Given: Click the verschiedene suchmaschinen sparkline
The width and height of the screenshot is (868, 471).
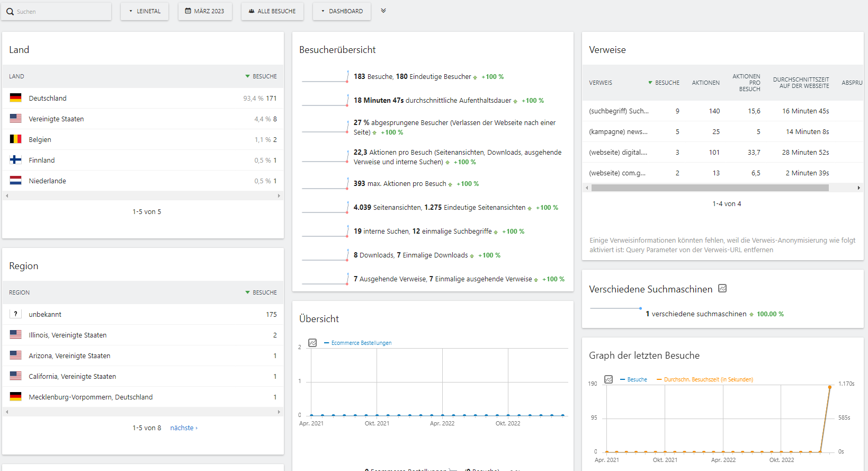Looking at the screenshot, I should [616, 308].
